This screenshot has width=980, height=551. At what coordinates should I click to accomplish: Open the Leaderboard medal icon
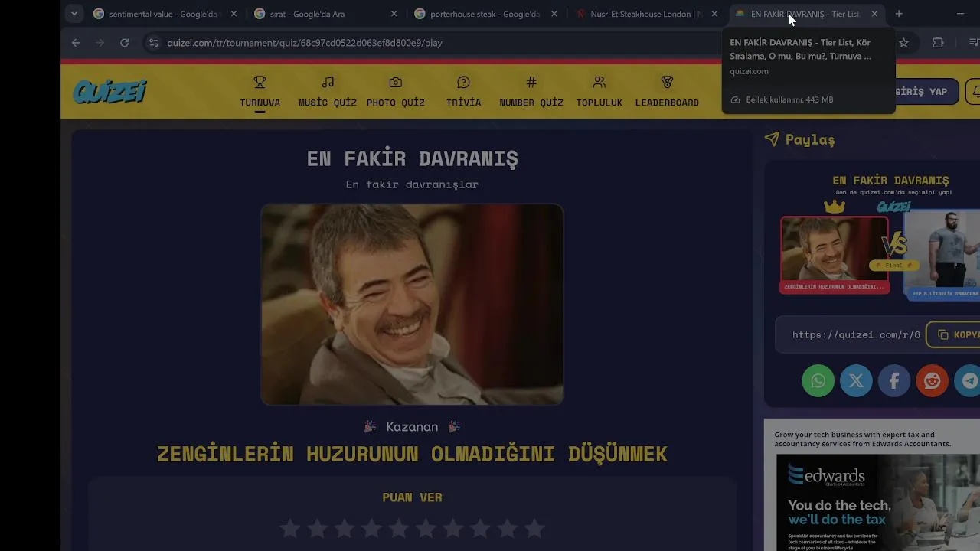667,82
